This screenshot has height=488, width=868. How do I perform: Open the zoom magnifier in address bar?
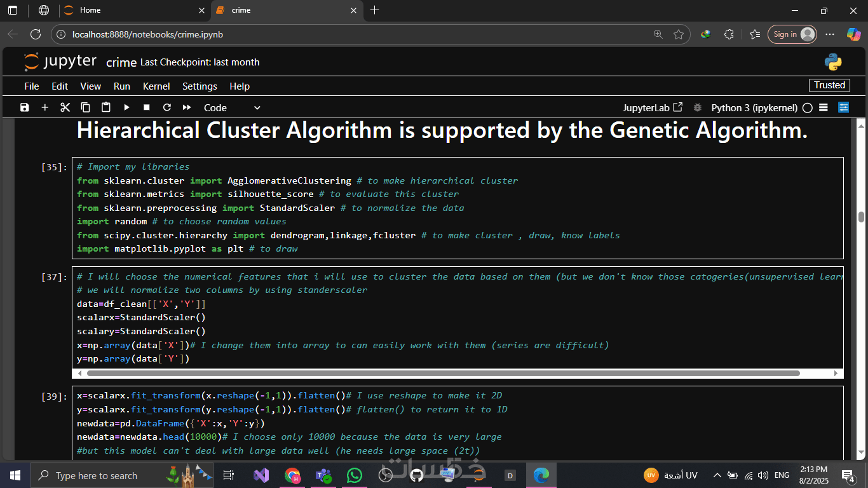point(658,34)
